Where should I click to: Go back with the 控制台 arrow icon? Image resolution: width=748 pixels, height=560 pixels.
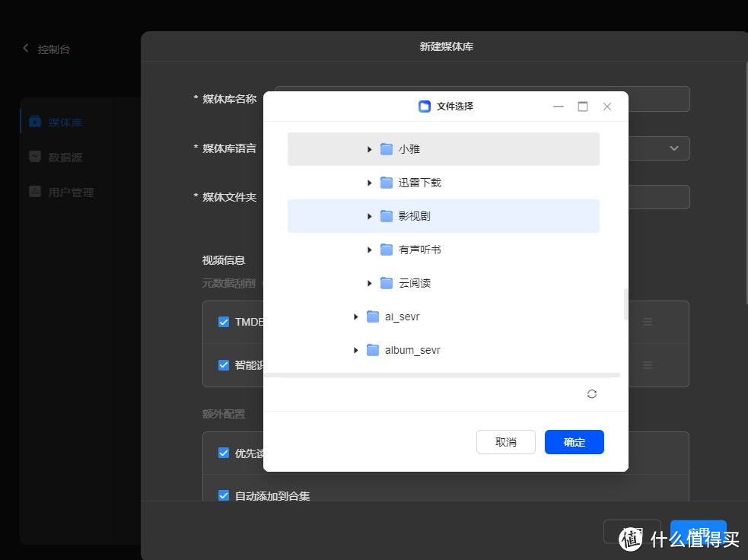(x=26, y=48)
